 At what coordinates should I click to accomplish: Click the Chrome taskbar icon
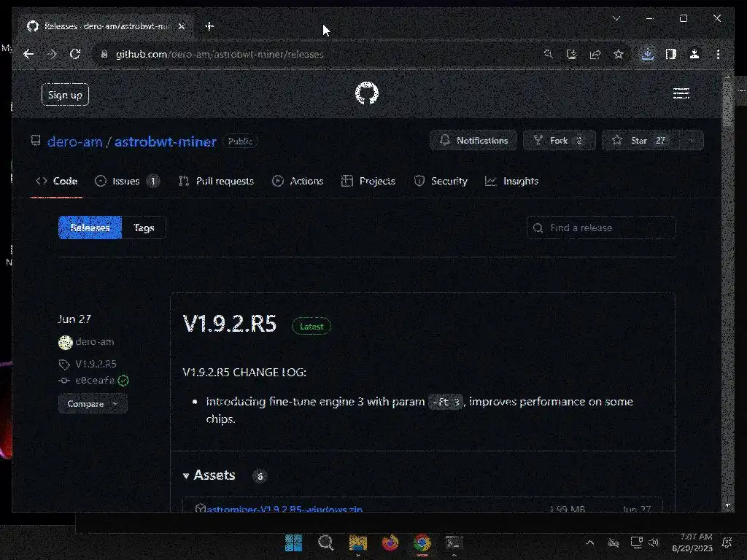(x=422, y=542)
